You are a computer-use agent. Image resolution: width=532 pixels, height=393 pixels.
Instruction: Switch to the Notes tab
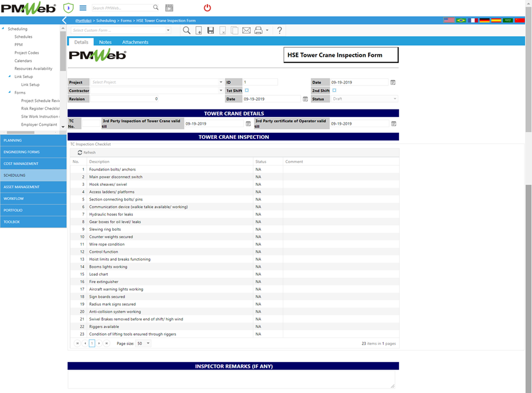105,42
